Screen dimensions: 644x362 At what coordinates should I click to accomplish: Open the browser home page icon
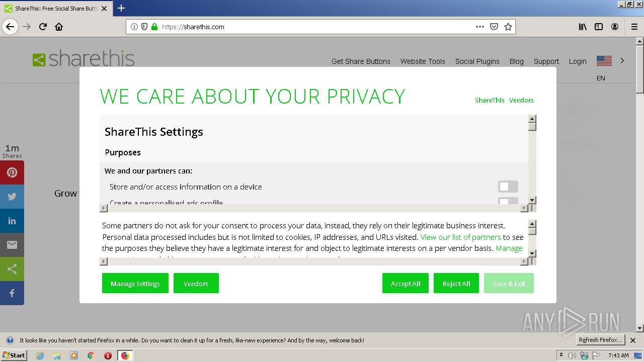59,27
